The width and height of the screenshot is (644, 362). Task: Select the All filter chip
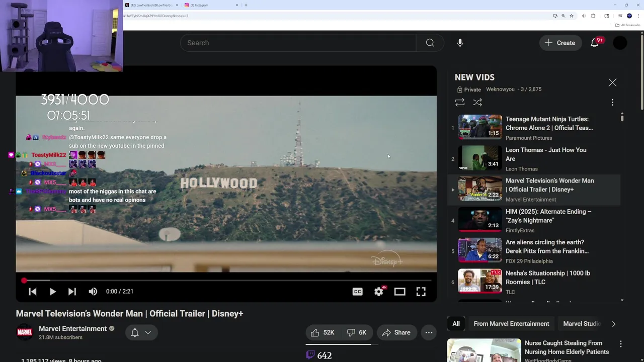click(456, 324)
